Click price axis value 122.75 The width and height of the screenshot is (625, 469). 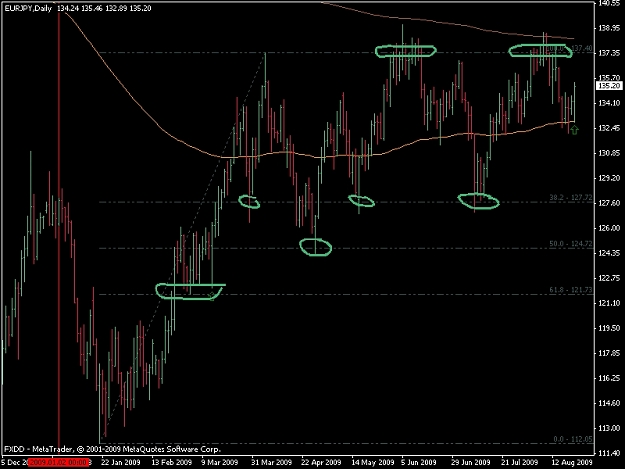click(609, 278)
